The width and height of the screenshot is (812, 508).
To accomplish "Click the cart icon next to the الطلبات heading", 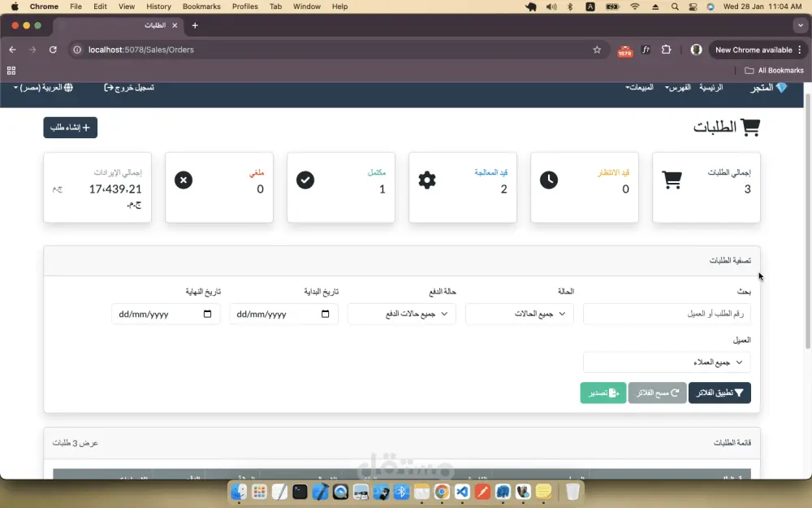I will point(750,126).
